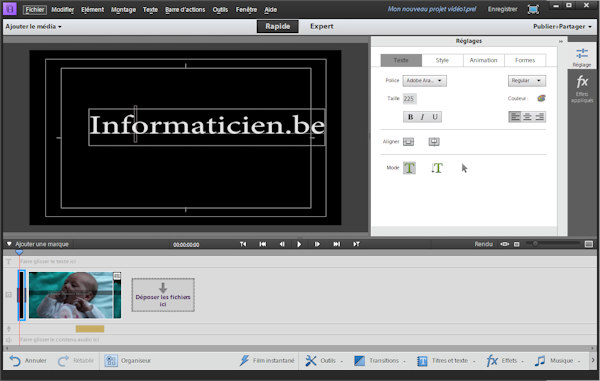Select the black title clip in timeline
The width and height of the screenshot is (600, 381).
click(21, 295)
